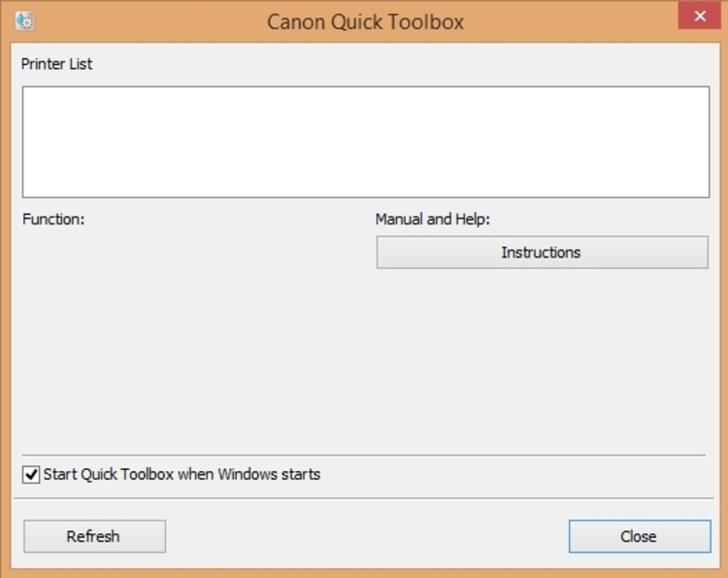Click the orange title bar beside the app icon

coord(139,21)
